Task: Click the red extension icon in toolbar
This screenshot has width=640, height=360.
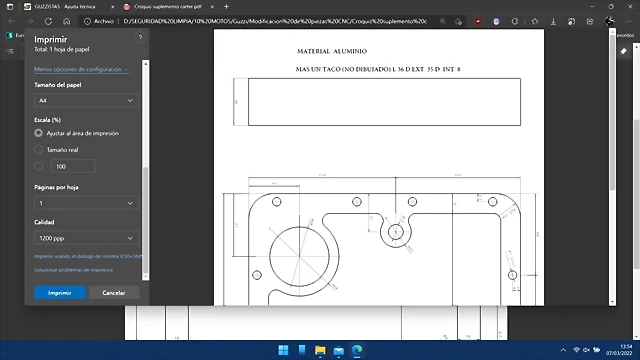Action: pos(478,21)
